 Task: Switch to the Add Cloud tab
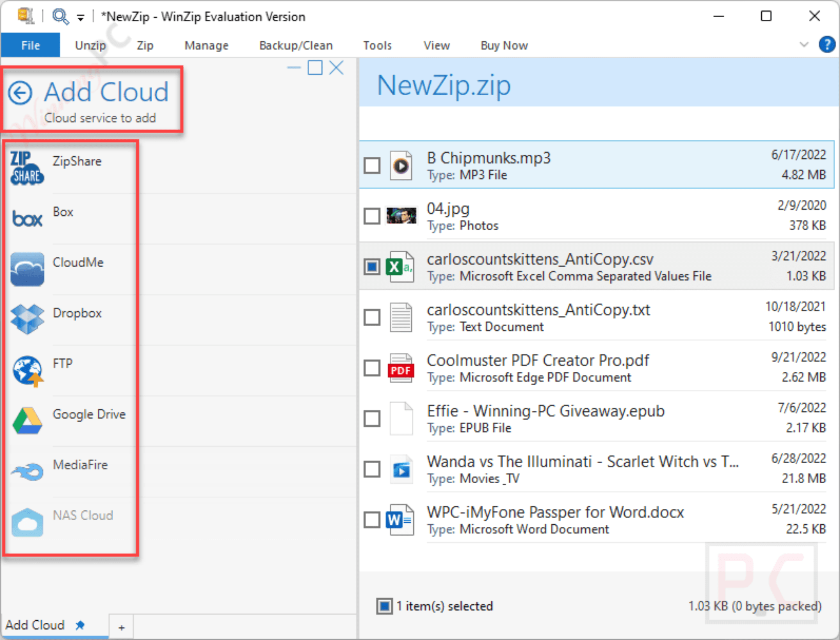(36, 625)
